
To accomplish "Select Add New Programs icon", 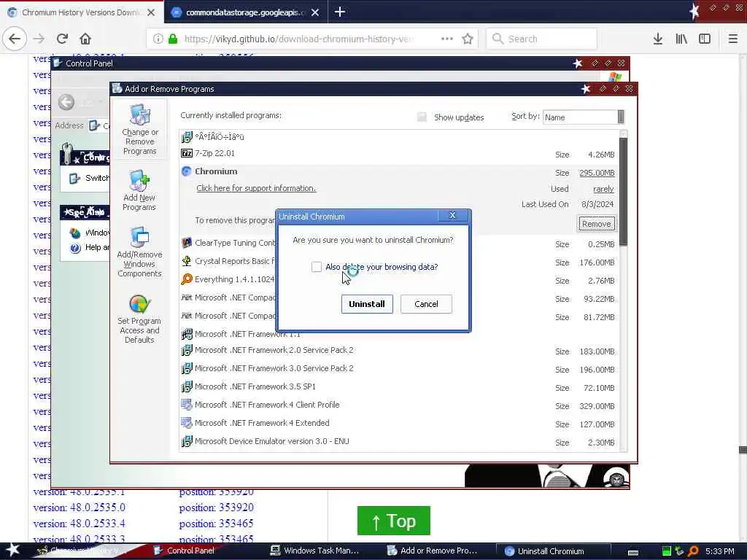I will [x=139, y=181].
